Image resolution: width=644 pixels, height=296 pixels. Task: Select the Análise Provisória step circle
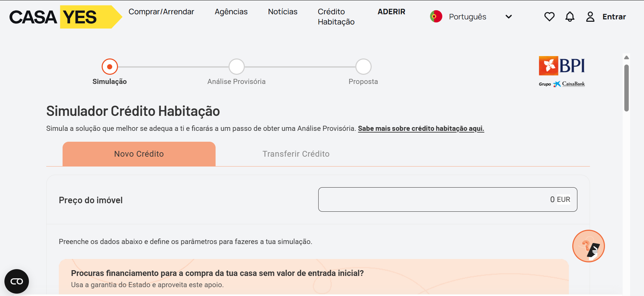click(x=236, y=67)
